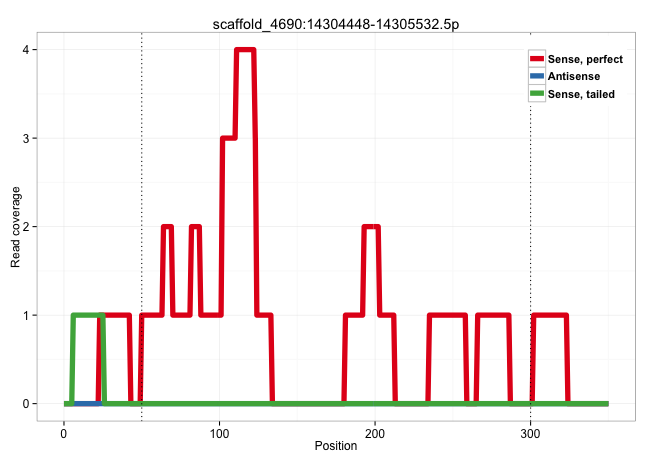Click the green Sense, tailed legend swatch

[537, 94]
